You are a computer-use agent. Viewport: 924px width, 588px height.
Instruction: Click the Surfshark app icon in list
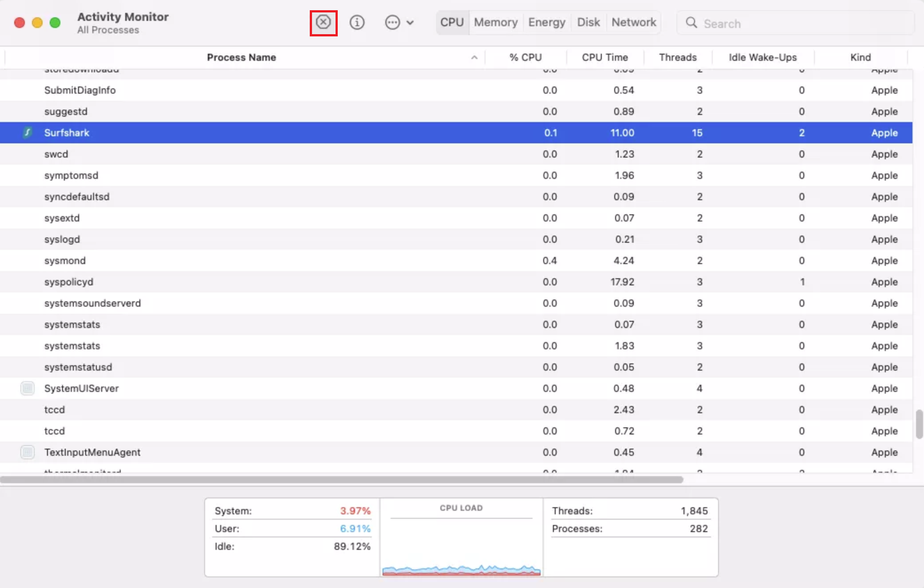[x=28, y=133]
